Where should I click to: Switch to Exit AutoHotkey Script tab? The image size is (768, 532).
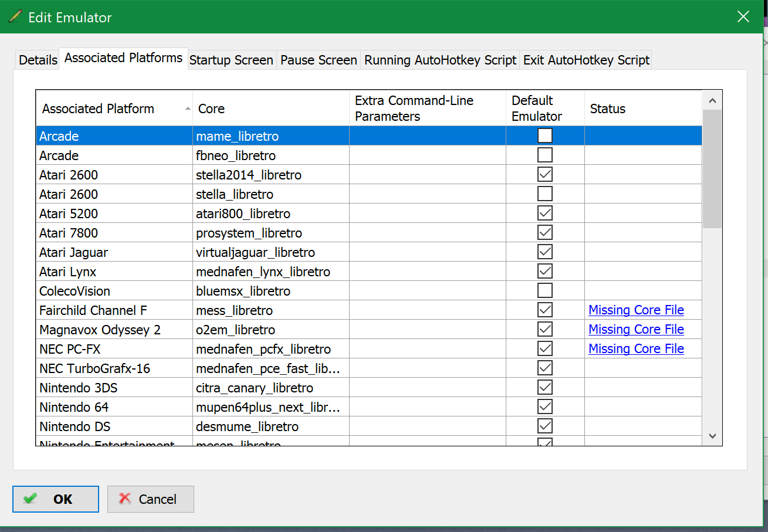pos(586,60)
